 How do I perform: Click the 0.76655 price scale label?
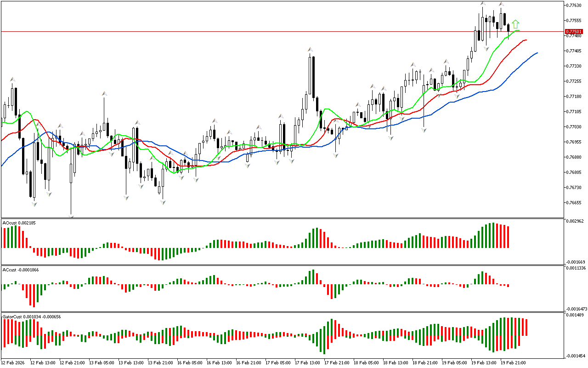575,202
